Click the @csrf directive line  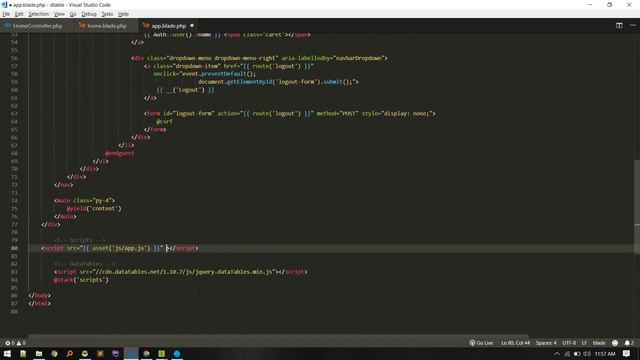click(x=164, y=122)
